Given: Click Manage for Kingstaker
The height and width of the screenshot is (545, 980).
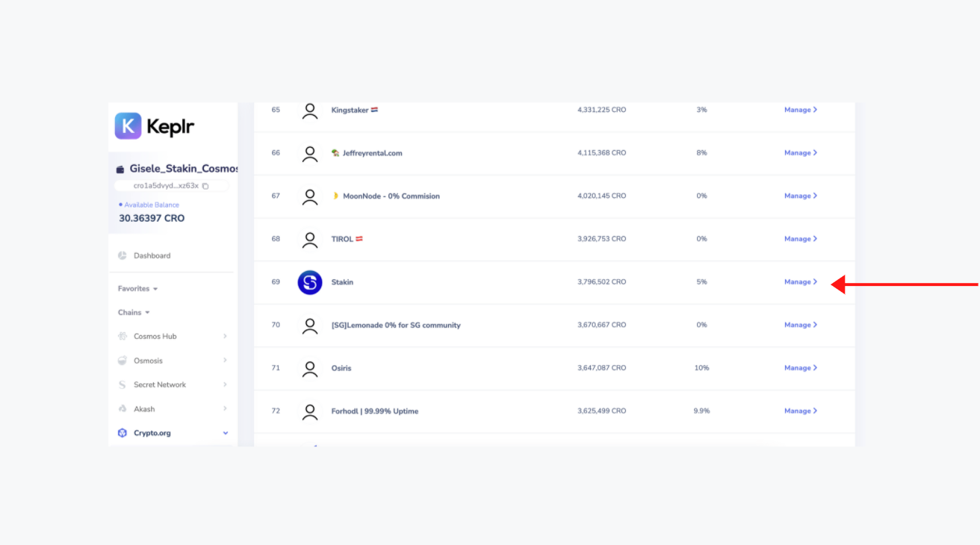Looking at the screenshot, I should (801, 110).
